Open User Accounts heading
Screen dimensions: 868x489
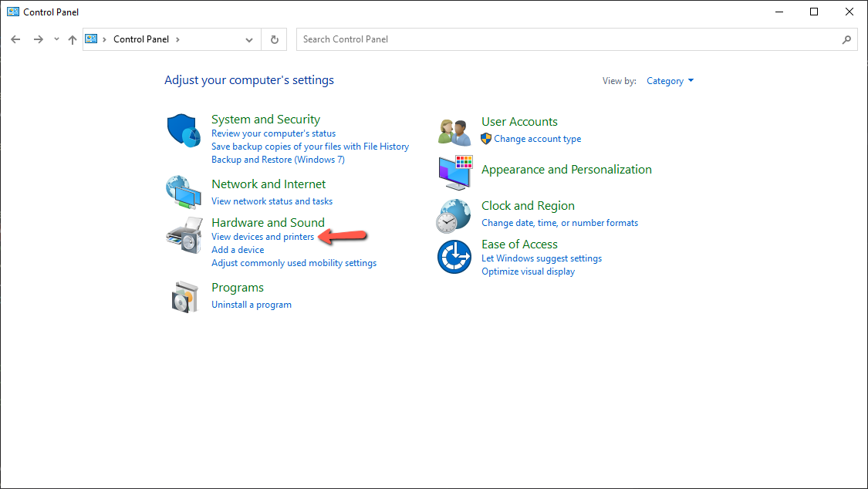[519, 122]
